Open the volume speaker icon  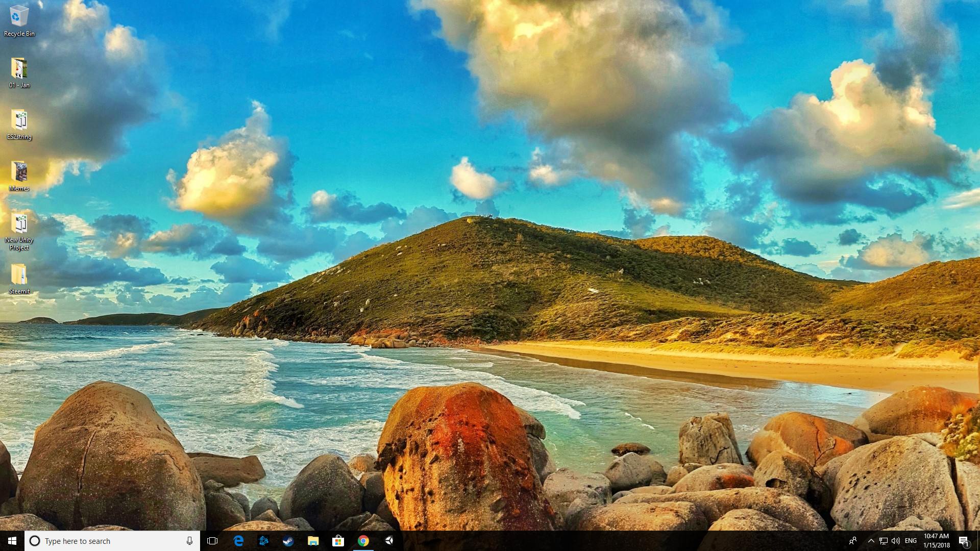(x=896, y=541)
